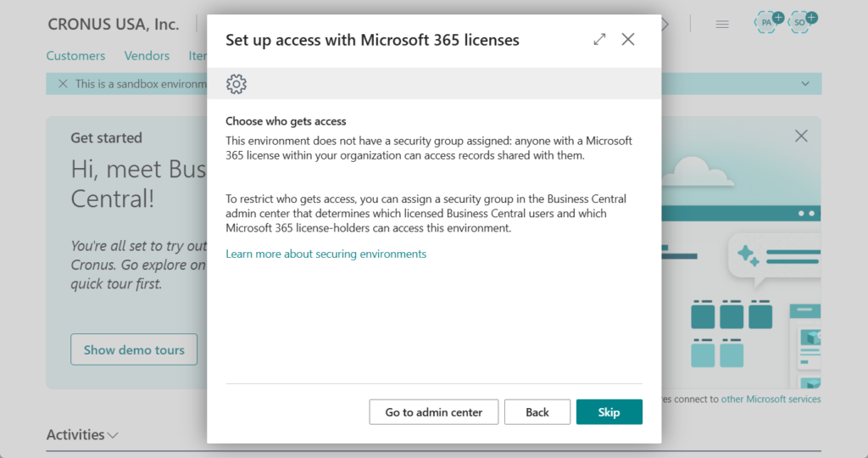Open the Vendors menu
The image size is (868, 458).
[x=147, y=56]
